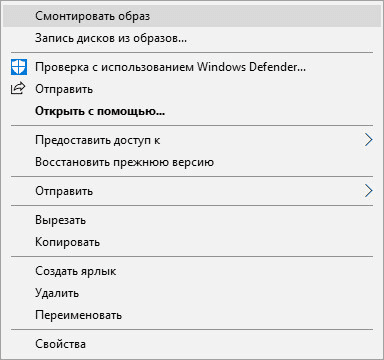Expand the Предоставить доступ к submenu arrow
The height and width of the screenshot is (360, 384).
click(x=368, y=140)
